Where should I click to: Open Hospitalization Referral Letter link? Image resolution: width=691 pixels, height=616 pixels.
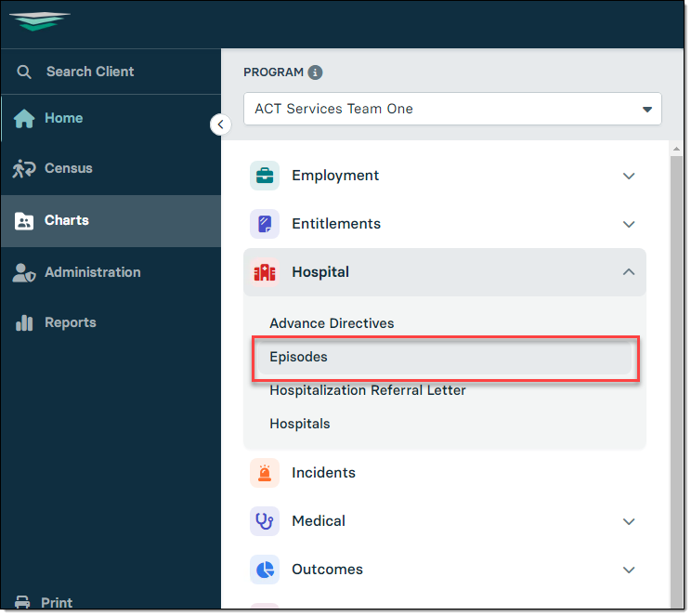368,391
